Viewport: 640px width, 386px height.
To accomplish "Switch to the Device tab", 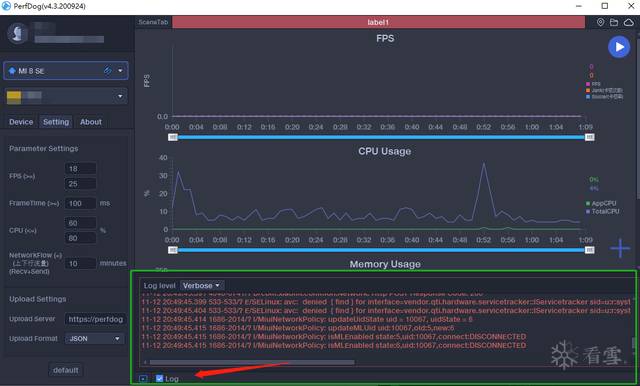I will coord(21,122).
